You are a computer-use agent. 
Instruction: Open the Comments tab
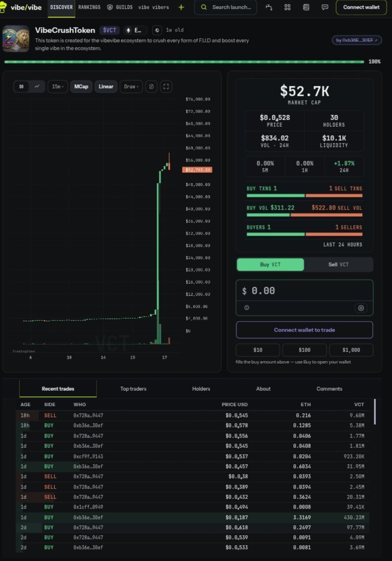[x=329, y=388]
